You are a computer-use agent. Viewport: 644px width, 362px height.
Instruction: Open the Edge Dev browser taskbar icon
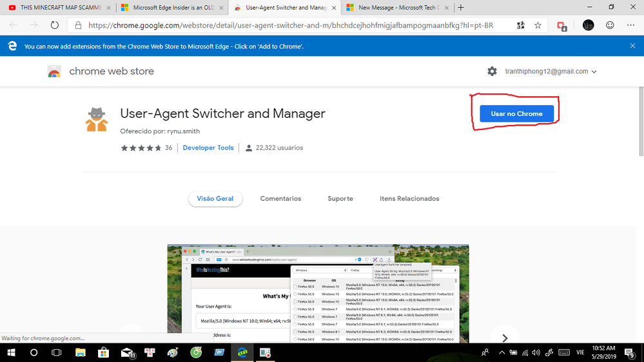click(x=242, y=352)
